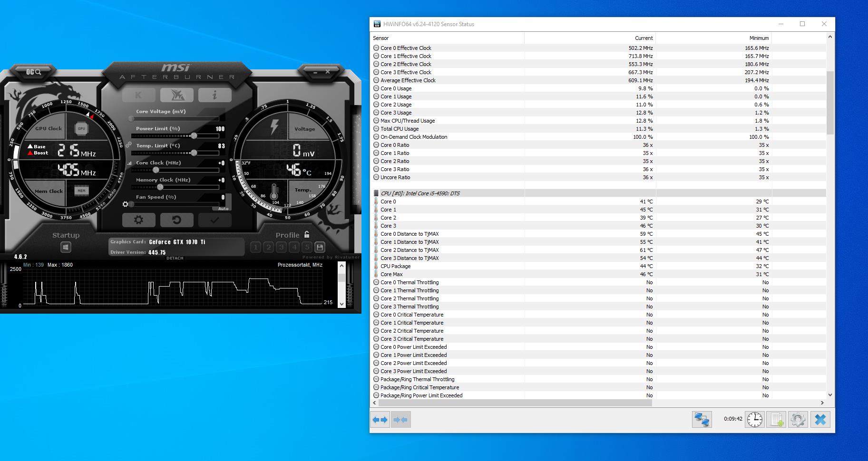Click the Current column header
The height and width of the screenshot is (461, 868).
pos(590,38)
